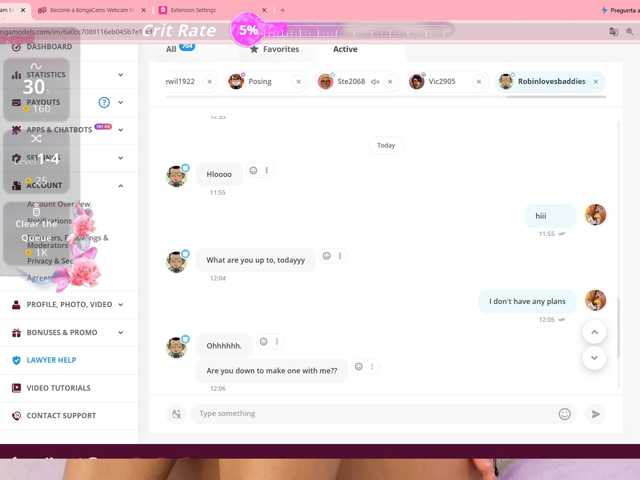The width and height of the screenshot is (640, 480).
Task: Open the Posing chat tab
Action: [260, 82]
